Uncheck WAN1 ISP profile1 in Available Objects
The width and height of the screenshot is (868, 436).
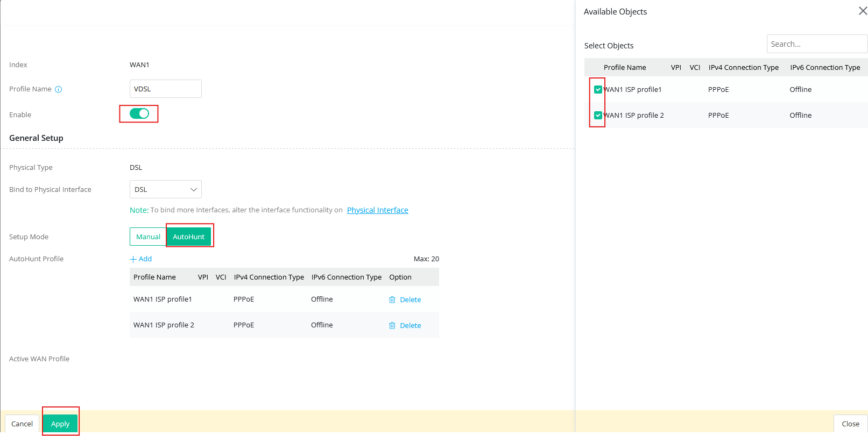pyautogui.click(x=598, y=90)
